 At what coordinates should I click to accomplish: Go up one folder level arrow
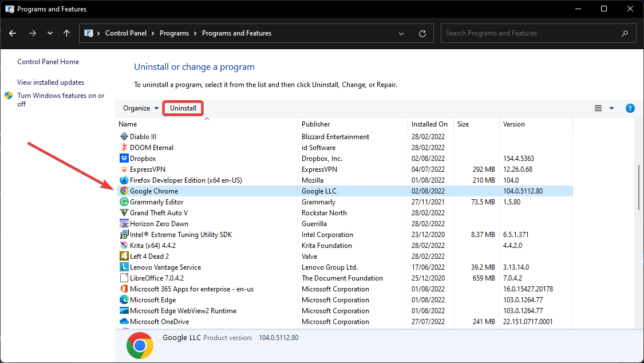[x=67, y=33]
